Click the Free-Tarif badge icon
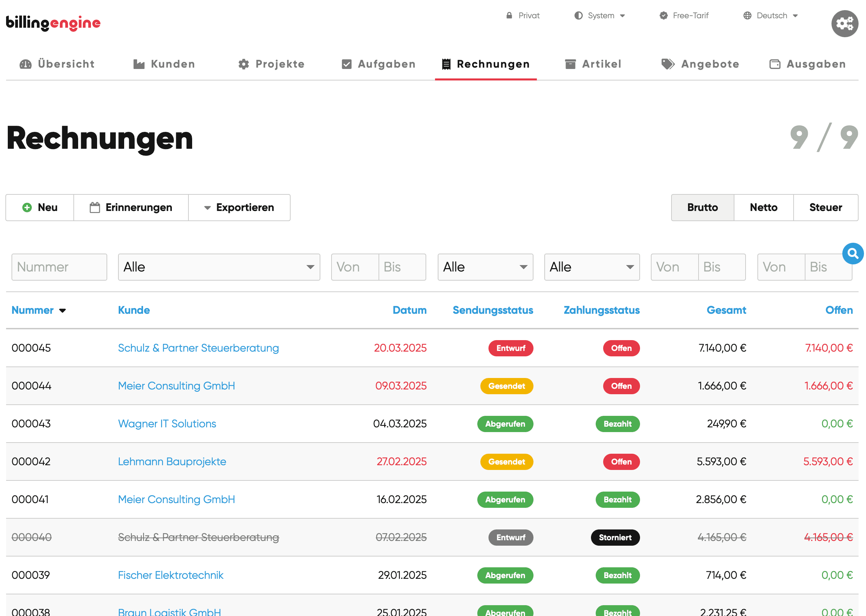 pyautogui.click(x=663, y=16)
